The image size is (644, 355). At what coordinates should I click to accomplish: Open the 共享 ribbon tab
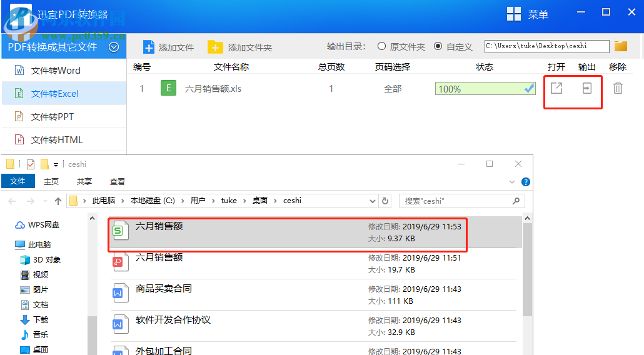coord(84,181)
